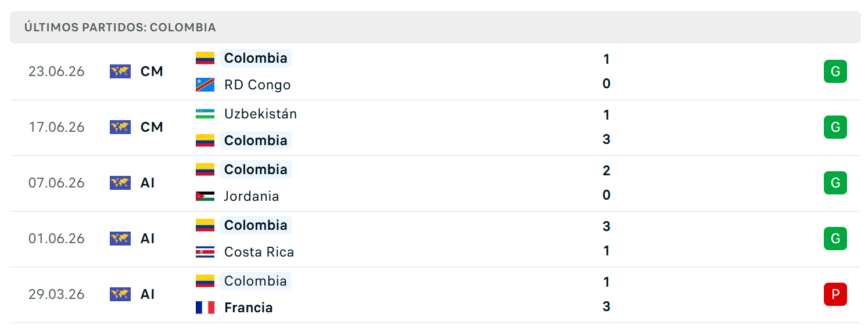
Task: Open the Jordania team link
Action: [x=252, y=196]
